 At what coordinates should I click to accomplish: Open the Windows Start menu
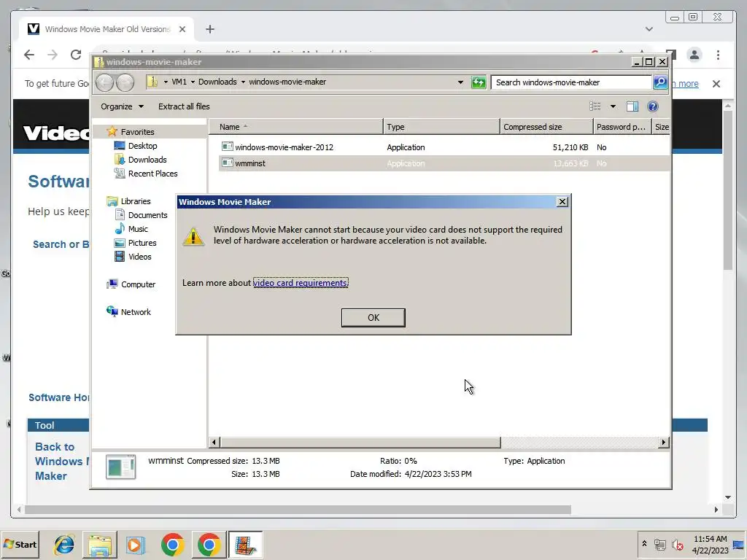pyautogui.click(x=20, y=544)
